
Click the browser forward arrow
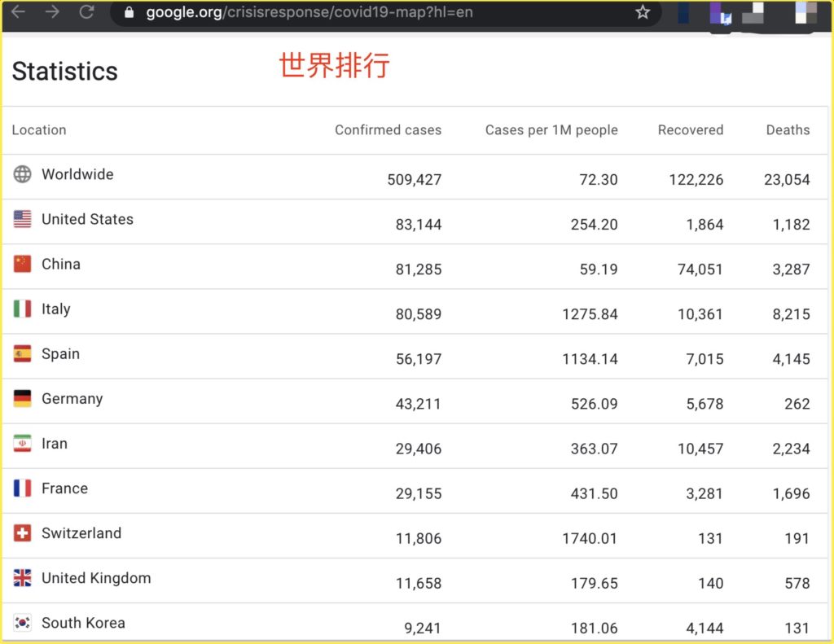52,12
